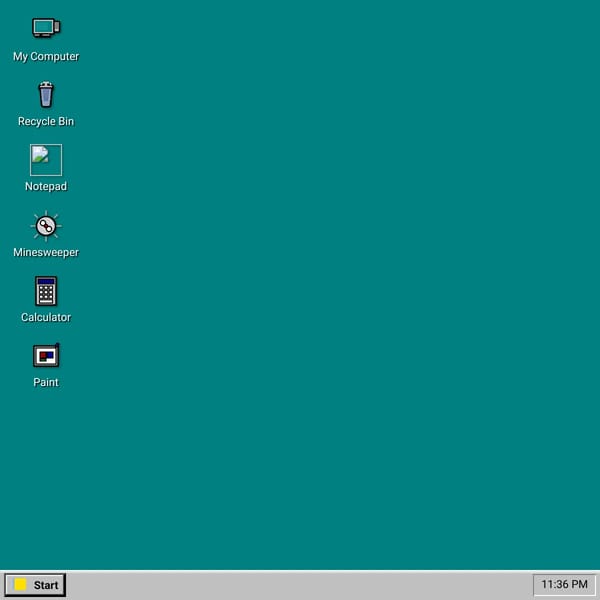This screenshot has width=600, height=600.
Task: Select the Minesweeper mine icon
Action: point(46,226)
